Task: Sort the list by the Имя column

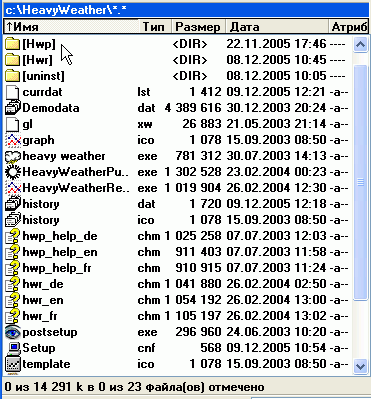Action: coord(72,27)
